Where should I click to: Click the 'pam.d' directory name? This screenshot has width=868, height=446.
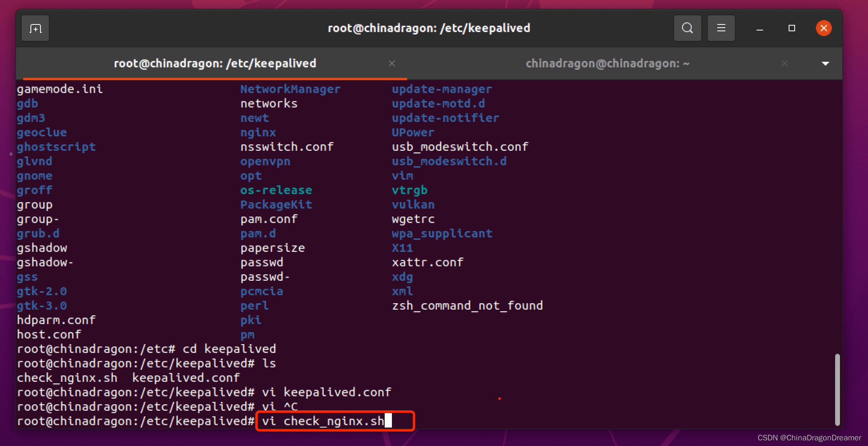tap(258, 233)
